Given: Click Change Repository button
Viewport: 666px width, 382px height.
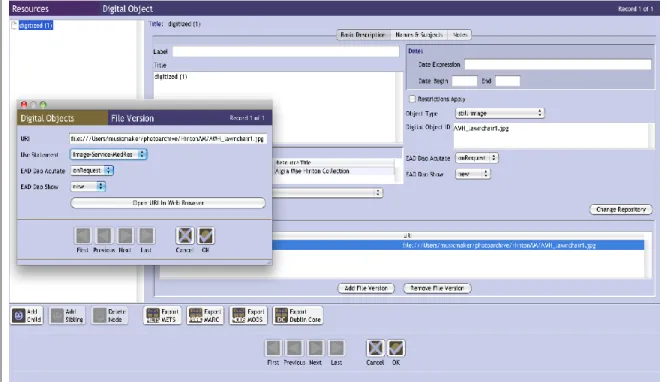Looking at the screenshot, I should pos(621,209).
